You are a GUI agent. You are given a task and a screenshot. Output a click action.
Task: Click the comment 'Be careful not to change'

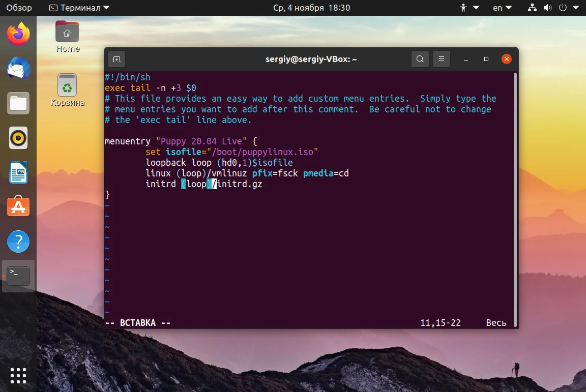[x=430, y=109]
